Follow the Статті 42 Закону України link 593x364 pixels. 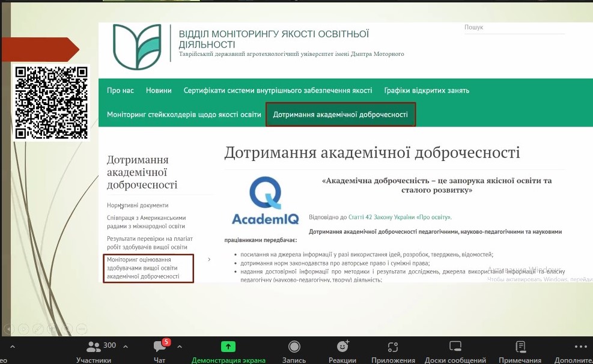400,217
